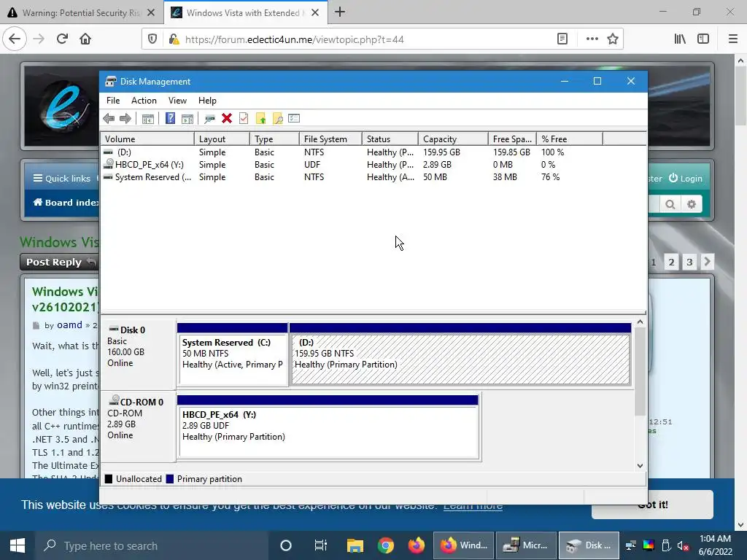Viewport: 747px width, 560px height.
Task: Go to forum page 2
Action: click(x=671, y=262)
